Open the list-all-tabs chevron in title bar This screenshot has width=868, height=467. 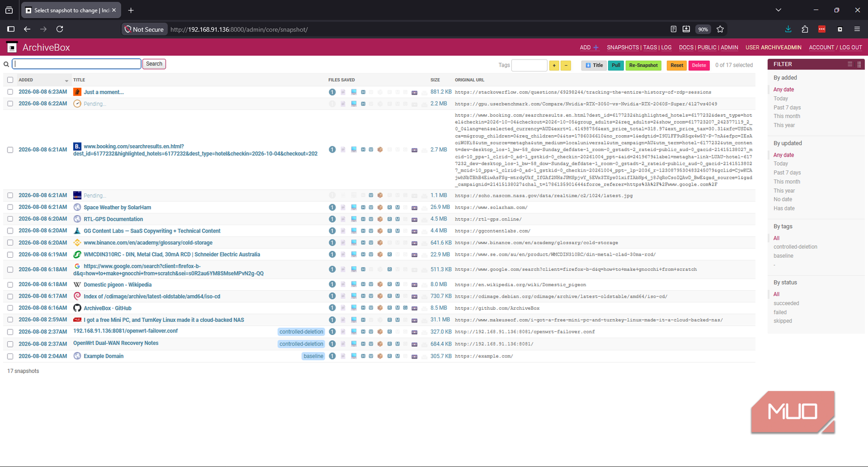pyautogui.click(x=779, y=10)
